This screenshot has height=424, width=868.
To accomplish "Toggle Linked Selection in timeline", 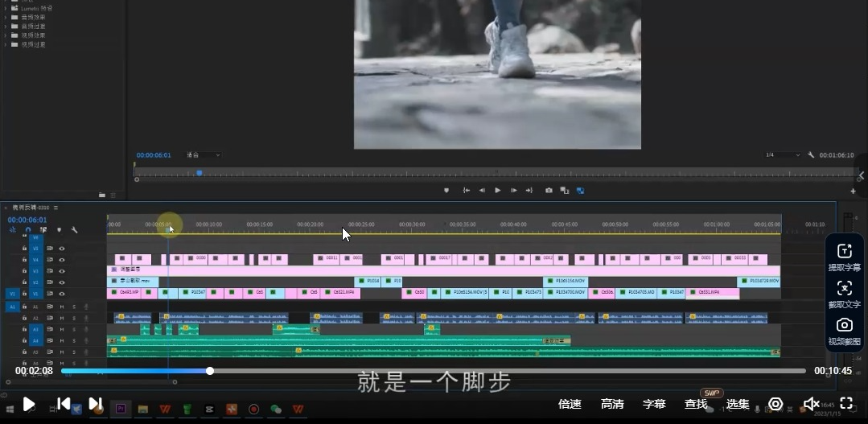I will 43,230.
